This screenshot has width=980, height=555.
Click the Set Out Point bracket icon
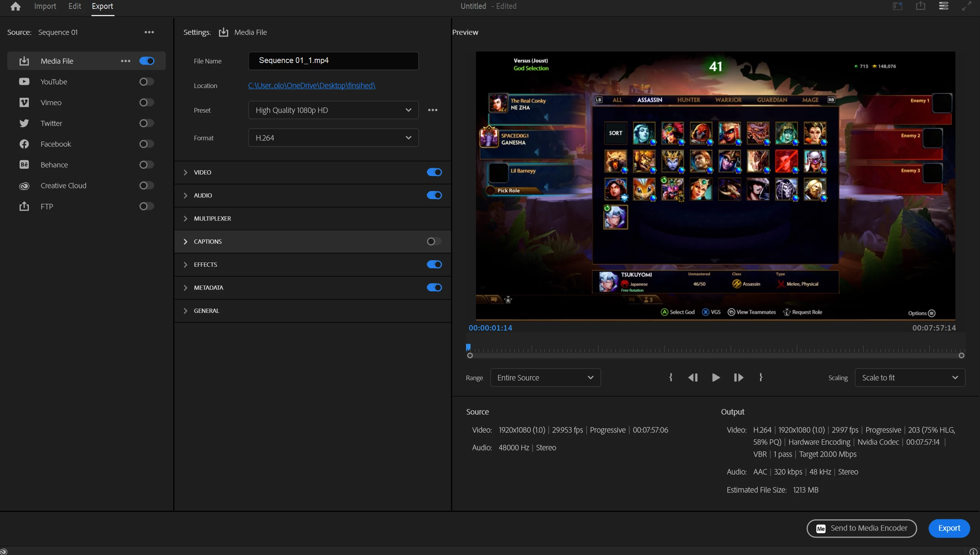pos(761,377)
